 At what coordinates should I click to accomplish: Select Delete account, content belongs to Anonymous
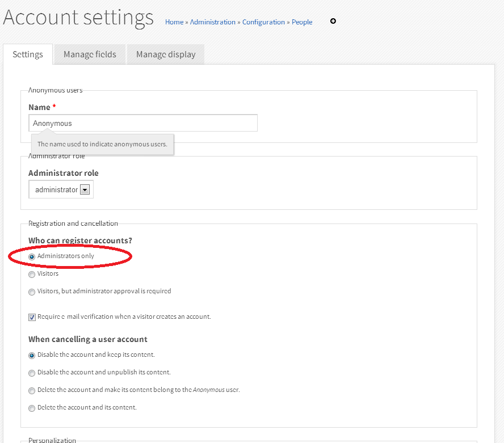coord(32,391)
